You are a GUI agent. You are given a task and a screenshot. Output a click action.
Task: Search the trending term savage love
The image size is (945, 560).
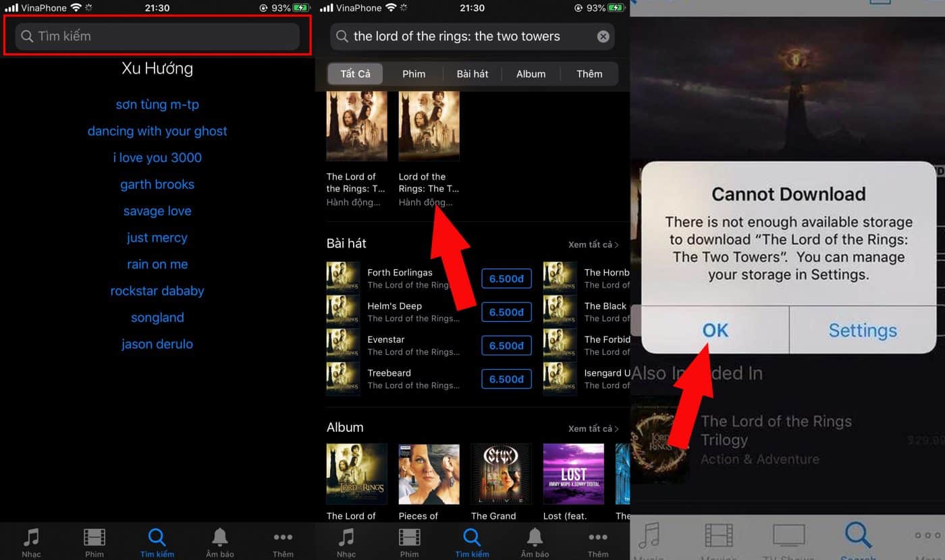coord(157,211)
